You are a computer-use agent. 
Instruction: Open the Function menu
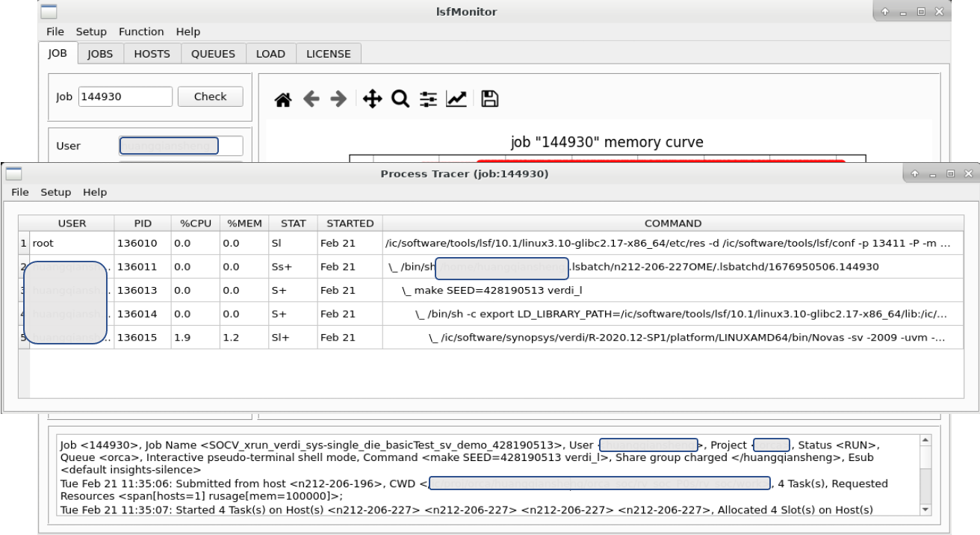click(x=141, y=31)
